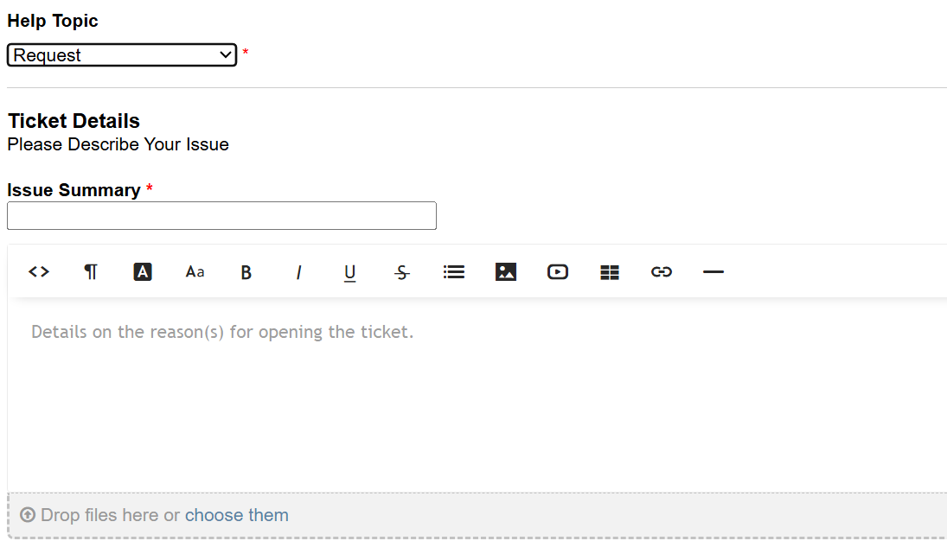The height and width of the screenshot is (560, 947).
Task: Open the Help Topic dropdown
Action: (122, 55)
